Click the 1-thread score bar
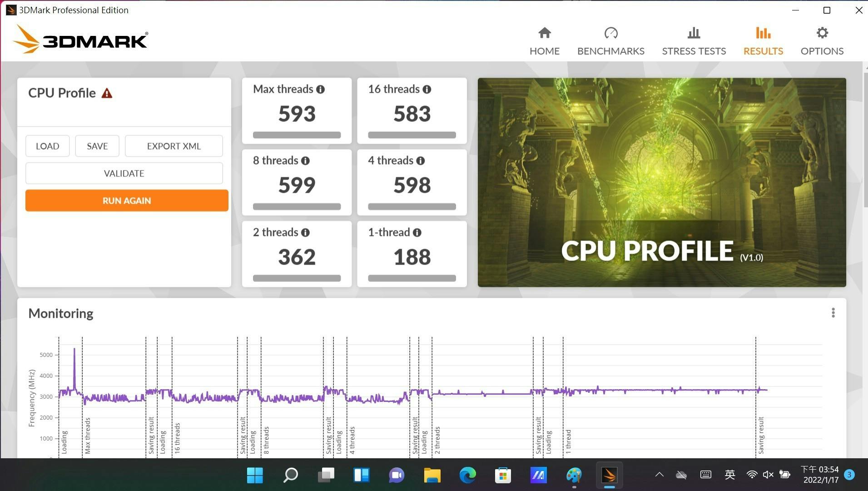The width and height of the screenshot is (868, 491). pyautogui.click(x=412, y=278)
